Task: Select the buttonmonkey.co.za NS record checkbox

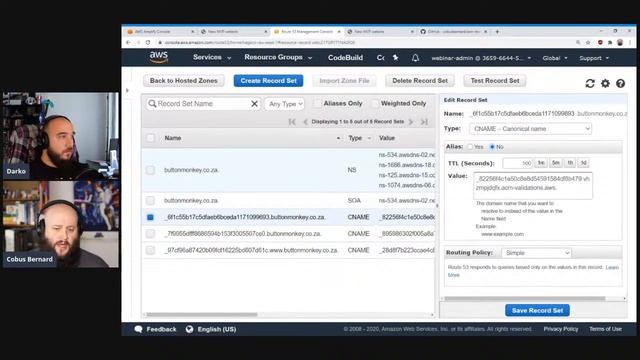Action: (150, 170)
